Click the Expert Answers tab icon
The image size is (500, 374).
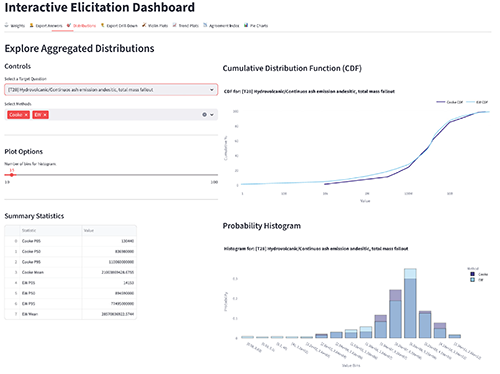coord(32,25)
